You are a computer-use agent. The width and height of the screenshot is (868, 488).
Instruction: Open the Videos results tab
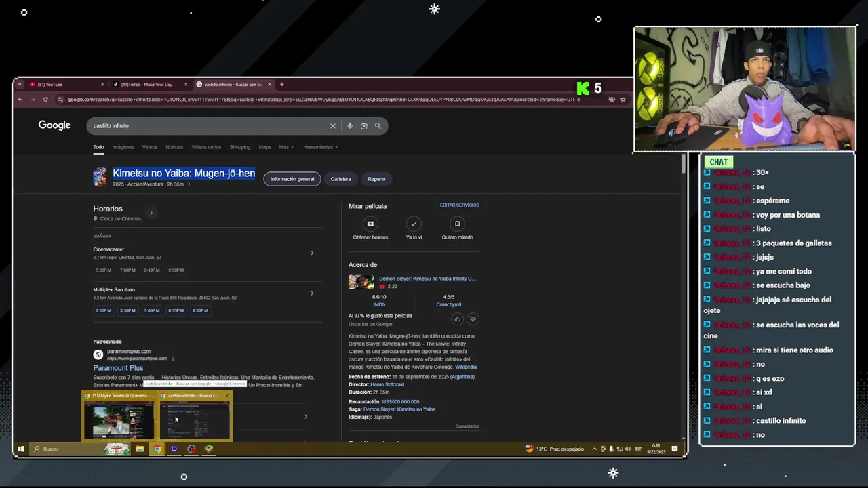pos(150,147)
